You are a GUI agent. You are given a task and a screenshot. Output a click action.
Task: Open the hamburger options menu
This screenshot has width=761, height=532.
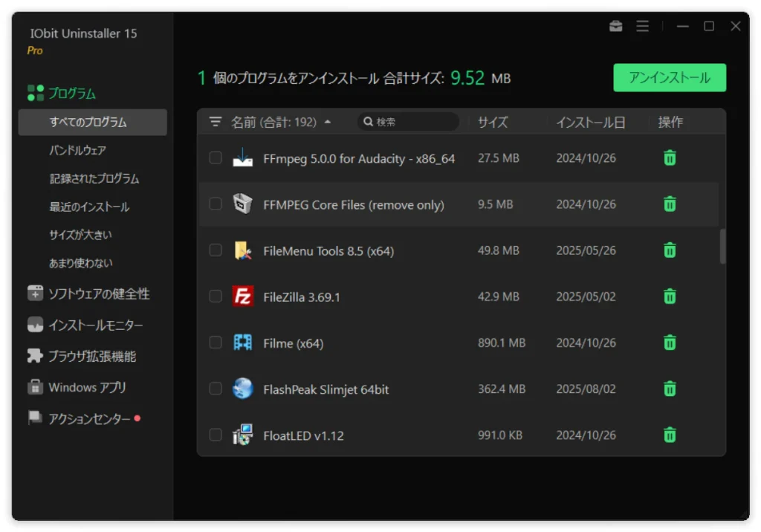point(643,26)
